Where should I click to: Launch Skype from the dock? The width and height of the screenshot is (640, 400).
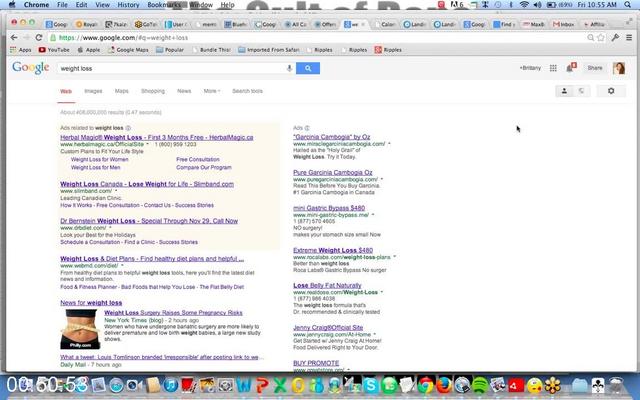pos(371,384)
